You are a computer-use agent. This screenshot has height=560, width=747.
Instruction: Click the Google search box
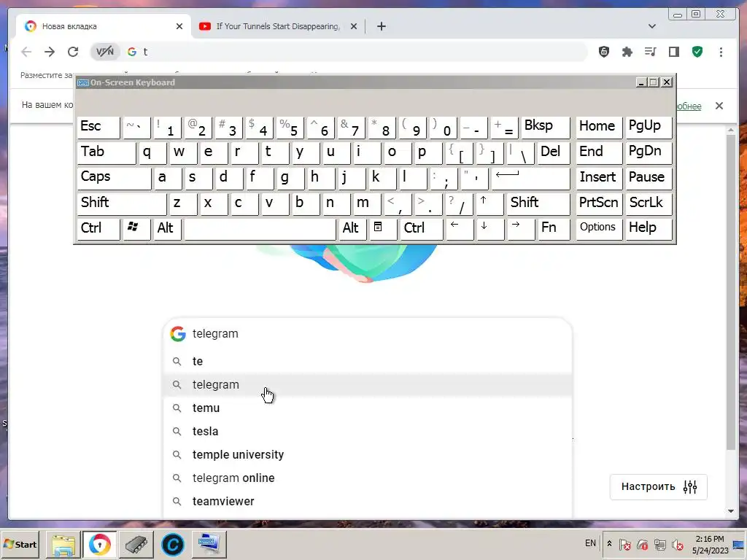[367, 333]
